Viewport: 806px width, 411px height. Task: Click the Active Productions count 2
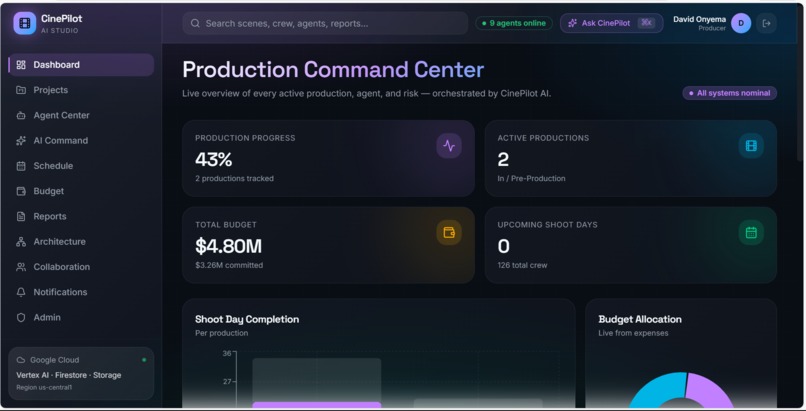503,160
